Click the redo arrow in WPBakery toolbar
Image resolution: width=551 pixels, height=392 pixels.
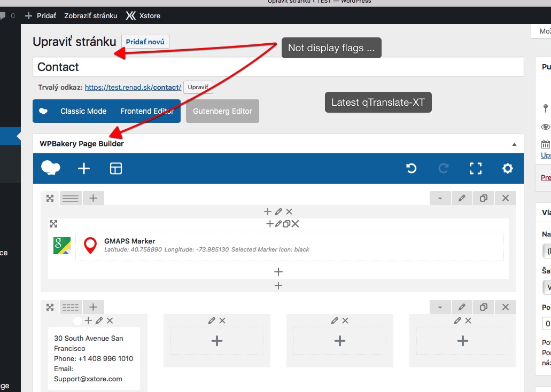(443, 168)
